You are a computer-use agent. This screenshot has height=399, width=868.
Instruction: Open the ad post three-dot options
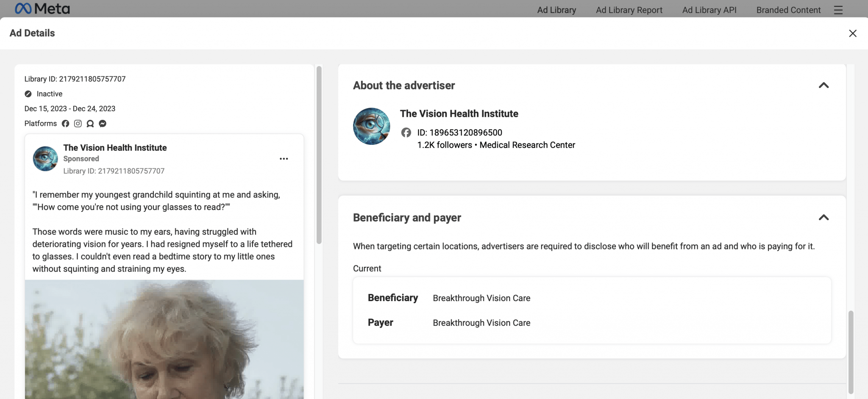[284, 159]
